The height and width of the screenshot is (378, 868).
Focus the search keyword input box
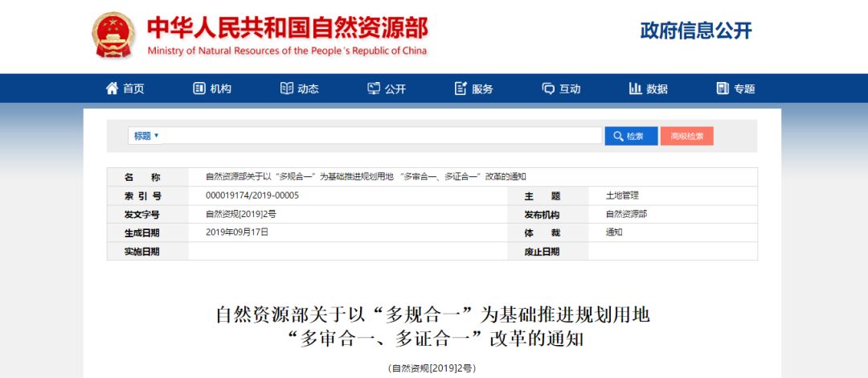[x=382, y=136]
